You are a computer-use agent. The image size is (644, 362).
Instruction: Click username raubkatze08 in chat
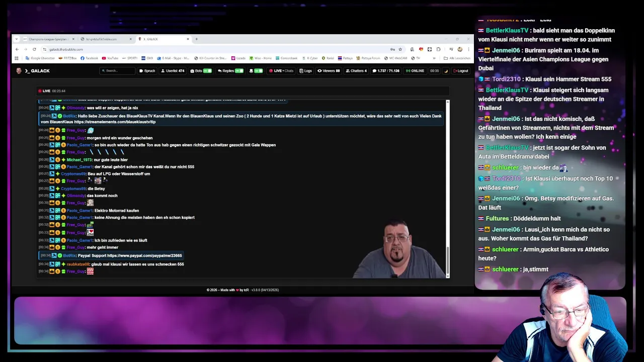point(78,264)
